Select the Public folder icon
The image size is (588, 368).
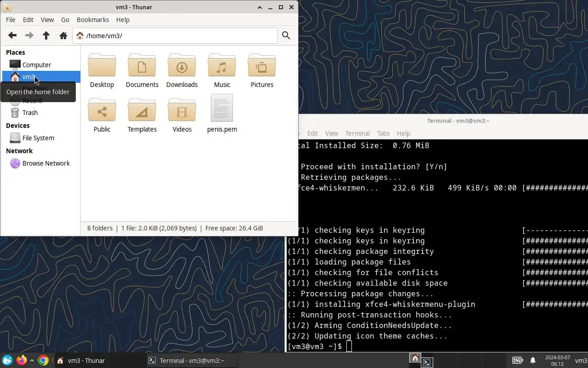102,109
